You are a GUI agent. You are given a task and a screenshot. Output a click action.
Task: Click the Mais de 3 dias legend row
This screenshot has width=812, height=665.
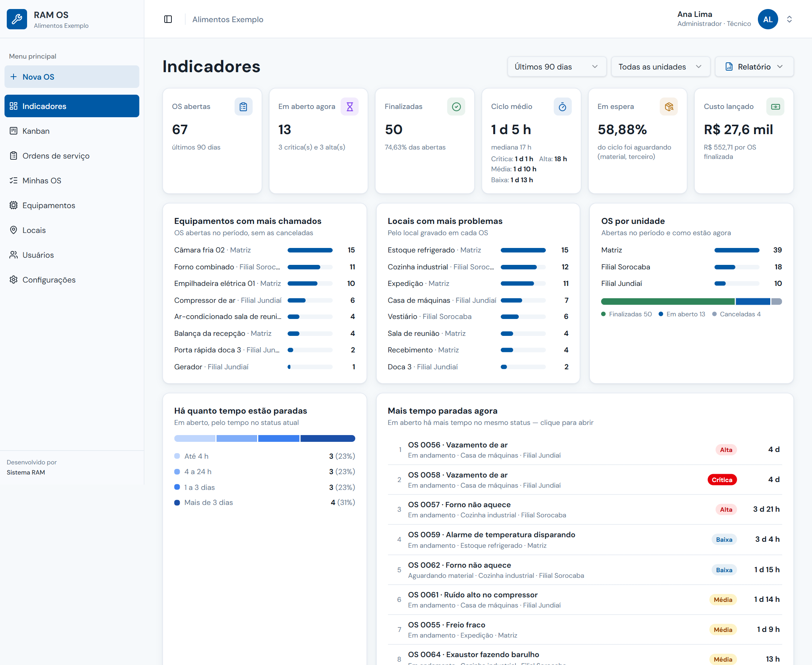[264, 502]
